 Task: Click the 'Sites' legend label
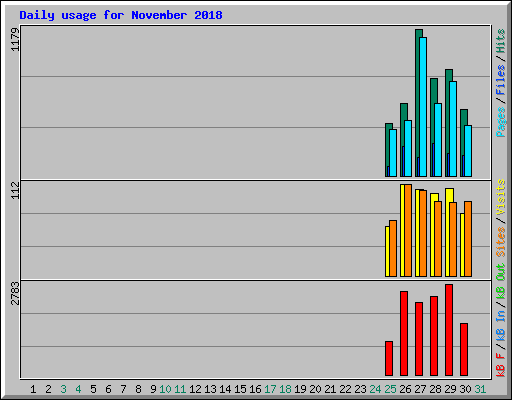[501, 242]
